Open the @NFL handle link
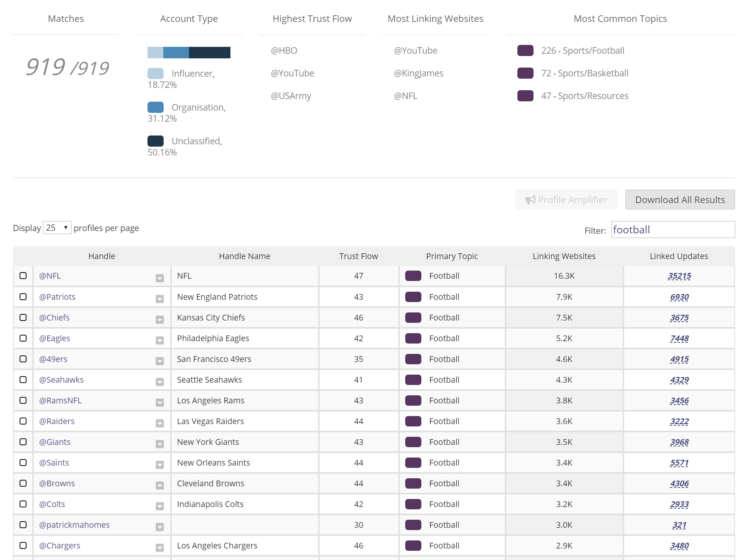This screenshot has height=560, width=744. click(50, 276)
